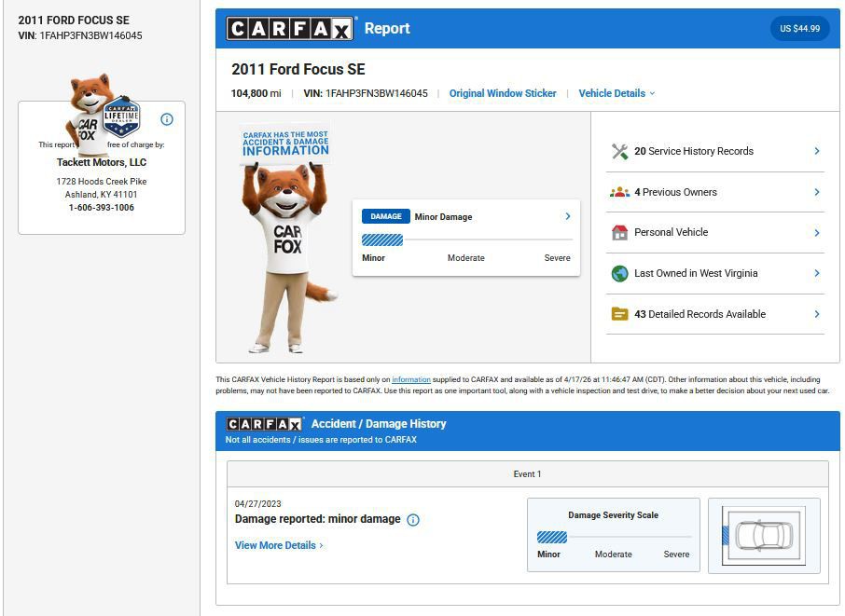
Task: Click the View More Details link
Action: [279, 545]
